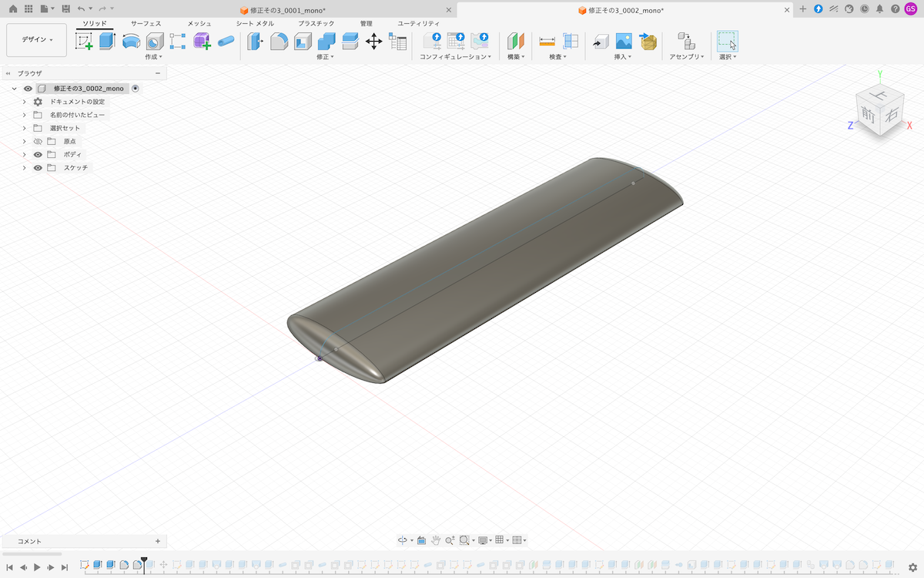Switch to the メッシュ tab
924x578 pixels.
199,24
